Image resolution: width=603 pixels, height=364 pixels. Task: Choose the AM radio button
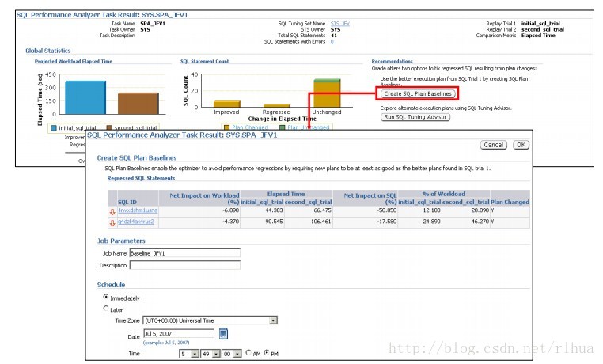[x=248, y=352]
